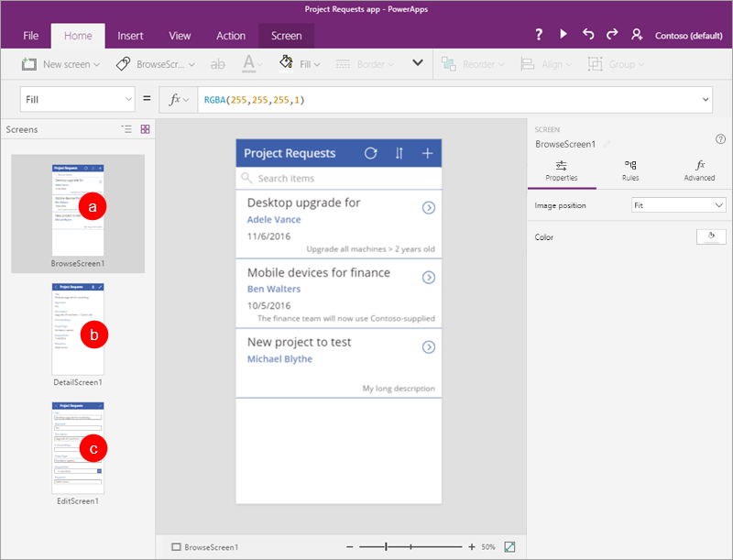Open the New screen dropdown
This screenshot has height=560, width=733.
pos(96,64)
